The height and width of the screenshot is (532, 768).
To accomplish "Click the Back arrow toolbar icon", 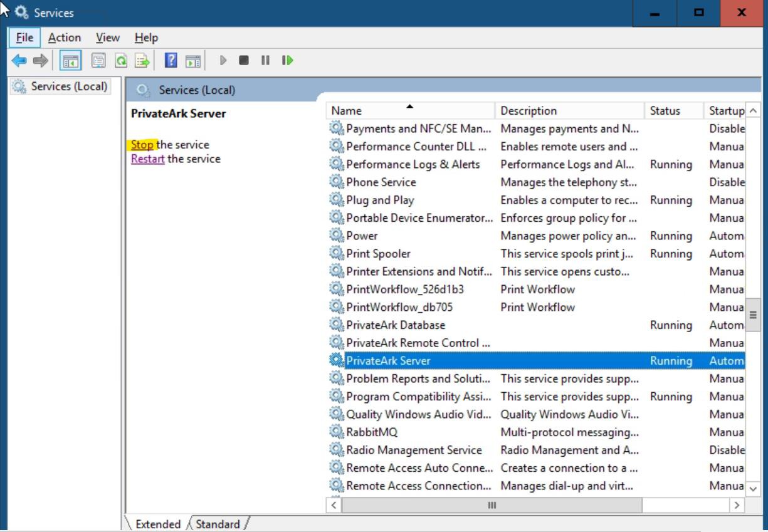I will 19,61.
